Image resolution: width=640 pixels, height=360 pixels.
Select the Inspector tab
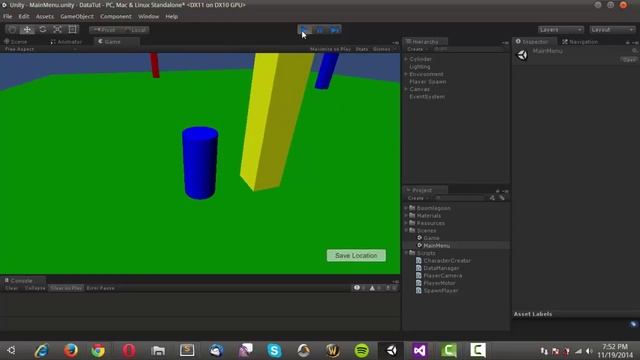534,42
